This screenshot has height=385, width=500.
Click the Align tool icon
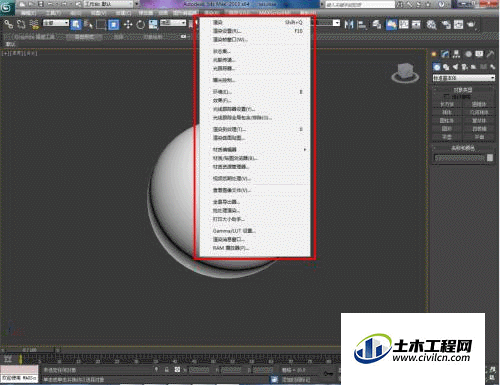point(362,24)
